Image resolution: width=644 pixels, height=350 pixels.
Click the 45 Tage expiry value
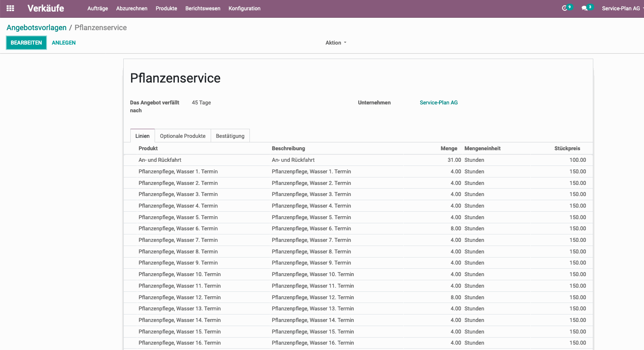(201, 103)
